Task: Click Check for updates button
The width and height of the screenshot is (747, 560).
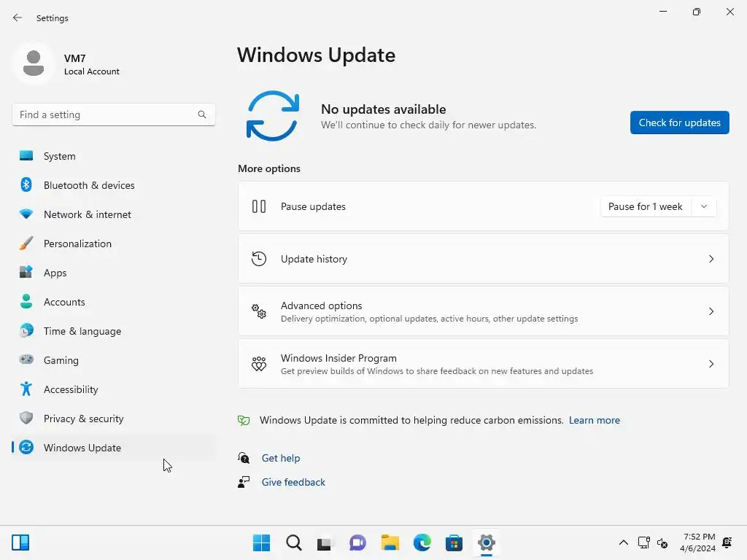Action: pos(679,122)
